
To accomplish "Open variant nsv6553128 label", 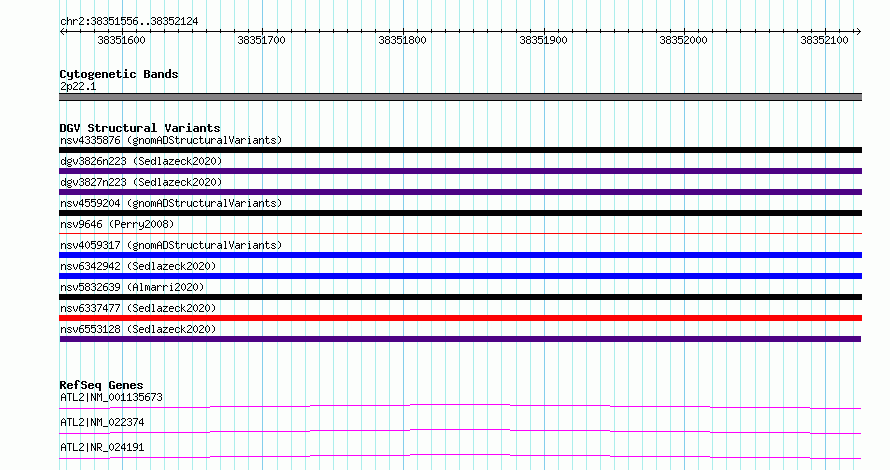I will [x=138, y=329].
